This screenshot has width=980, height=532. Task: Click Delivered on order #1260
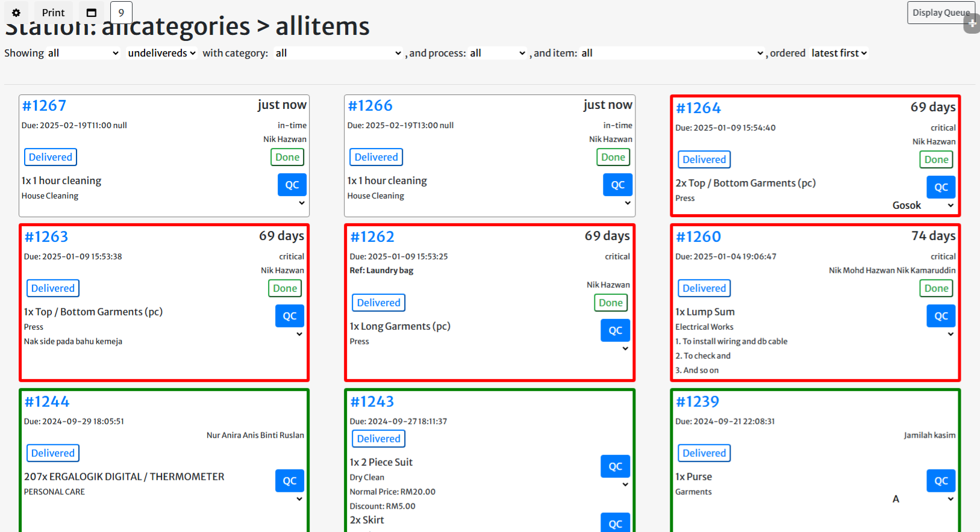click(x=704, y=288)
